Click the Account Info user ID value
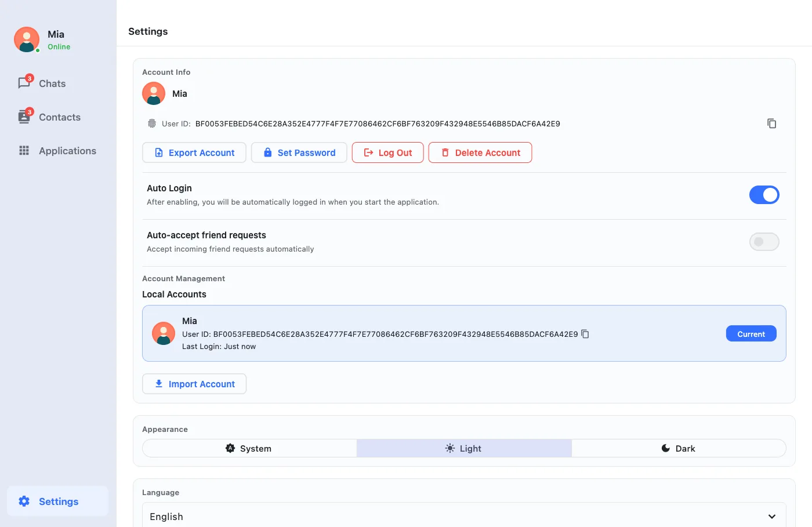The height and width of the screenshot is (527, 812). pos(378,123)
